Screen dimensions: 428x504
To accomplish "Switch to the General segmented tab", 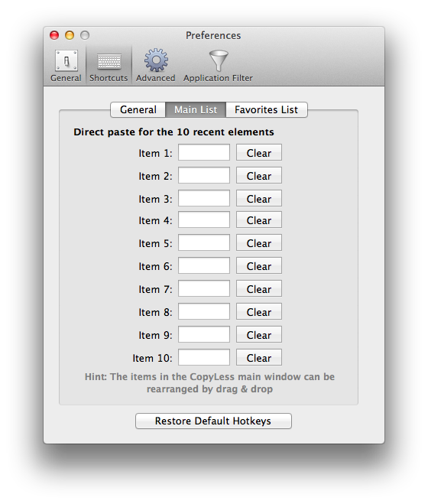I will [138, 109].
